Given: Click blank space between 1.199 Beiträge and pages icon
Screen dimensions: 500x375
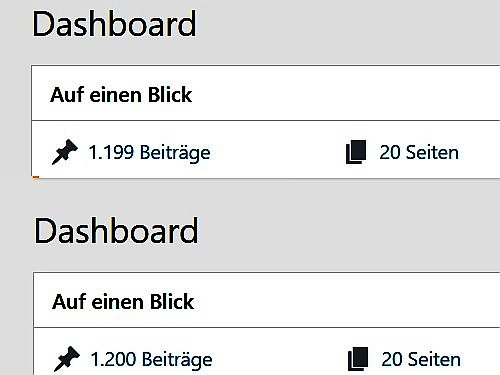Looking at the screenshot, I should 278,153.
